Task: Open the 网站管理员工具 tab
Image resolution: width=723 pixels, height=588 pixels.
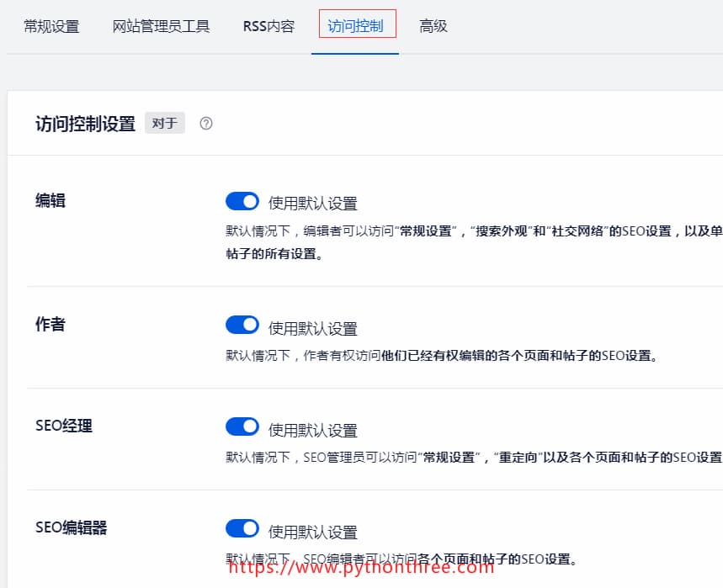Action: (x=161, y=26)
